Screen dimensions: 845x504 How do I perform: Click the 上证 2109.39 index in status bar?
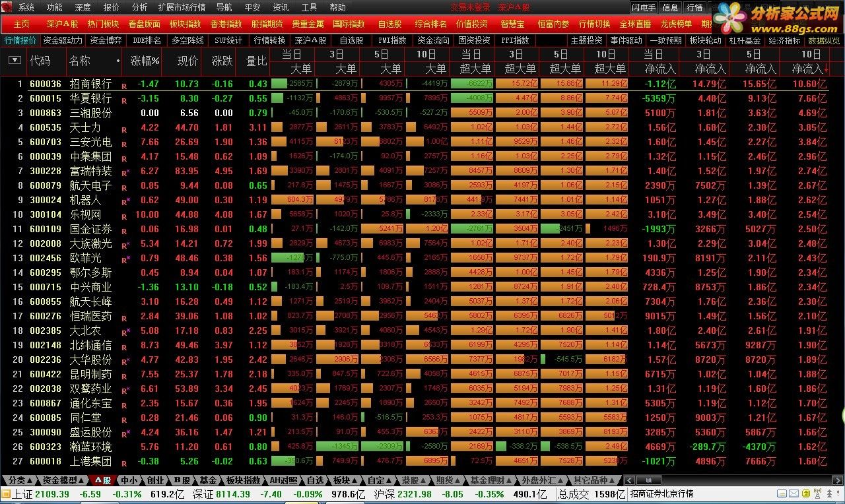click(40, 494)
